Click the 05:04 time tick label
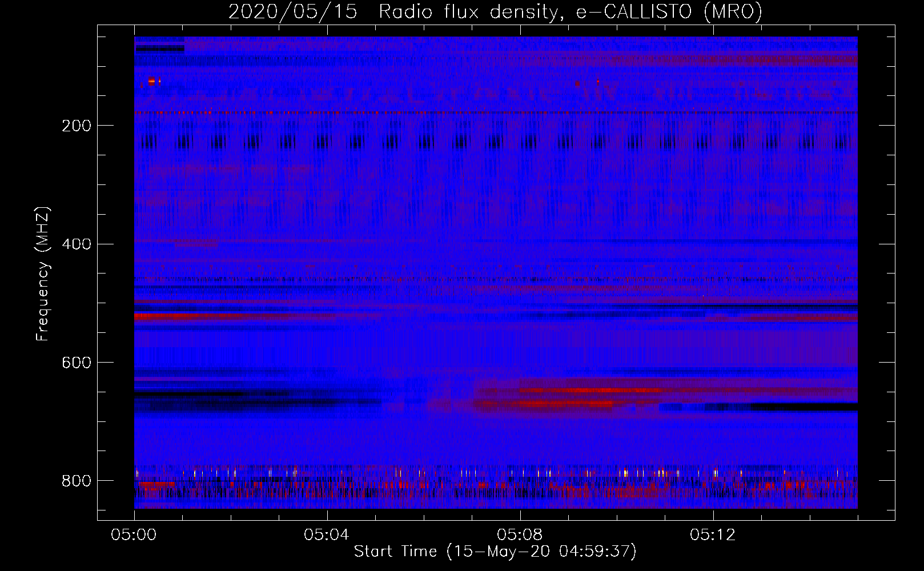The height and width of the screenshot is (571, 924). [327, 535]
